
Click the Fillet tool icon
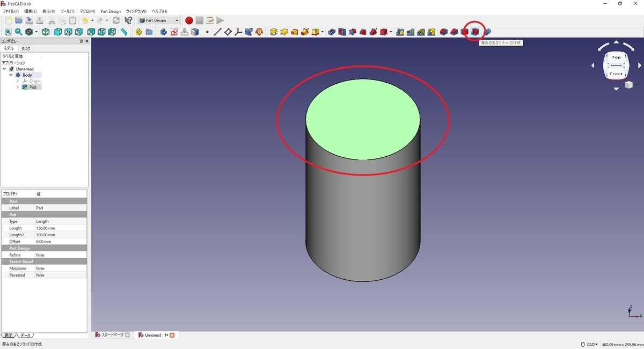(443, 32)
